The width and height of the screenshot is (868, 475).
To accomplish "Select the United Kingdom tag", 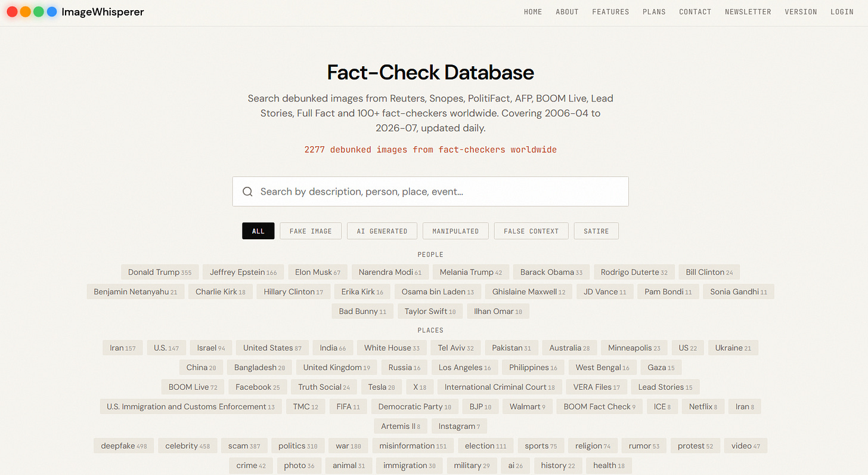I will tap(337, 368).
